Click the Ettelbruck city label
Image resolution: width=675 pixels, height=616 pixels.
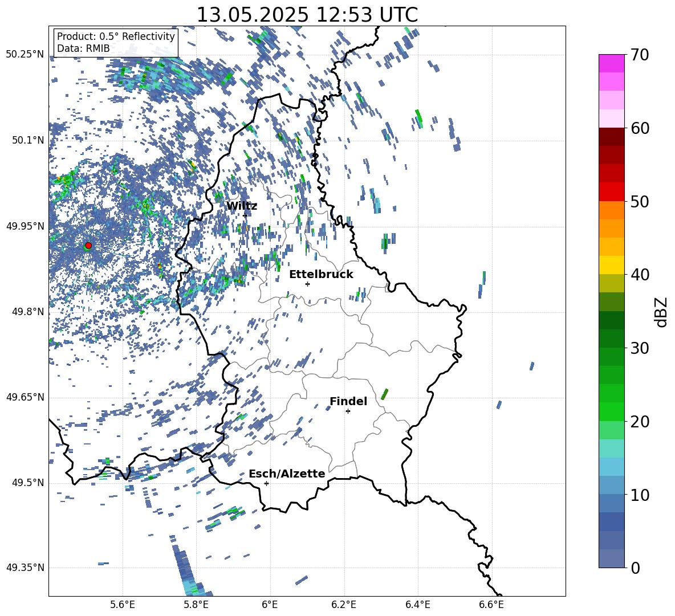point(321,275)
